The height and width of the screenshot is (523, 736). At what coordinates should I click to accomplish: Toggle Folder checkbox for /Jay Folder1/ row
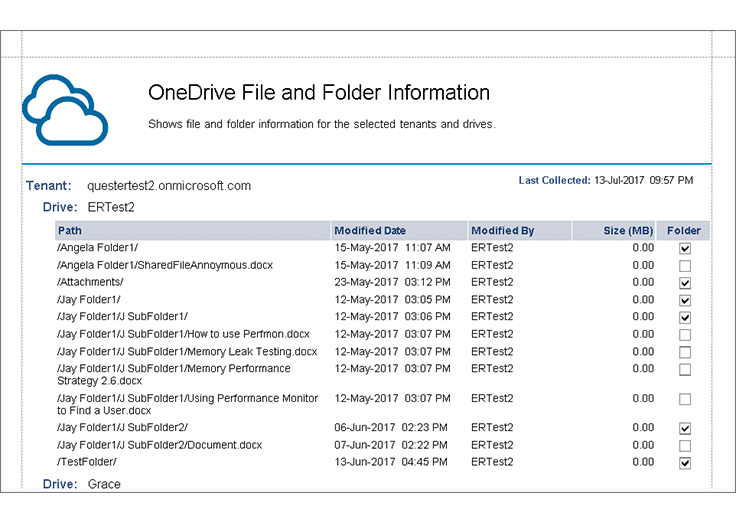tap(685, 300)
